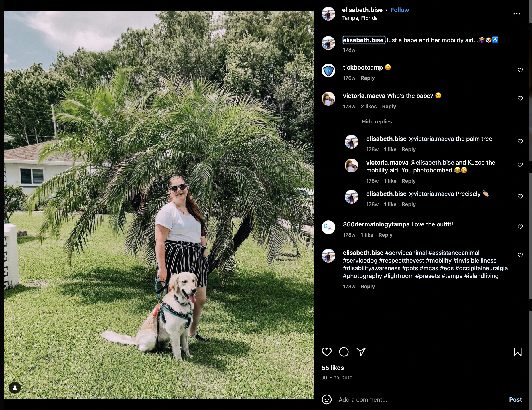Open the comment bubble icon
The width and height of the screenshot is (532, 410).
(x=344, y=352)
